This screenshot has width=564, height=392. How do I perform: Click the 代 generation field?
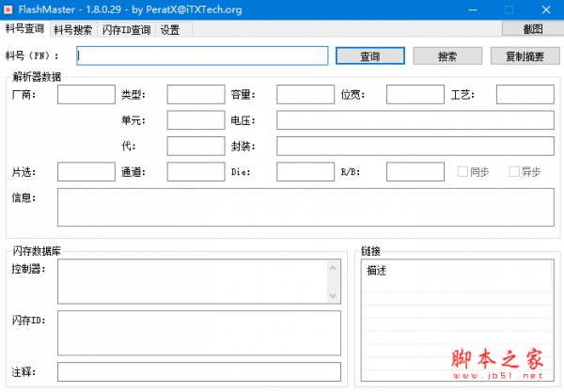point(196,146)
